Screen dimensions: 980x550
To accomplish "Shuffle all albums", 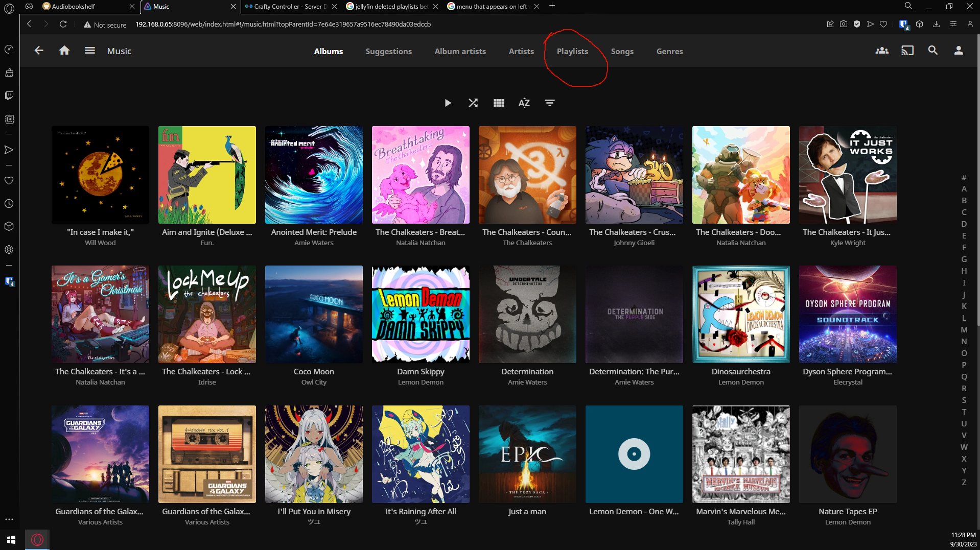I will tap(473, 103).
